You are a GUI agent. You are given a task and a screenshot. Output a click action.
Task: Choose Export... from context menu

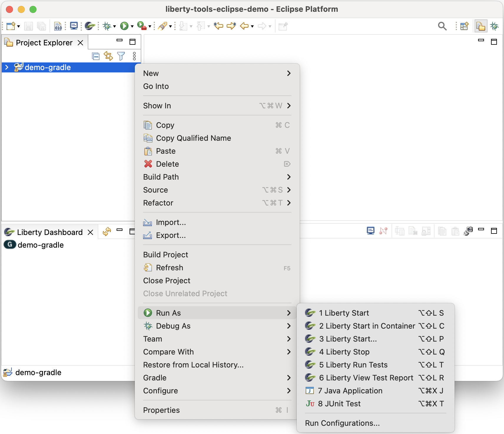(217, 235)
